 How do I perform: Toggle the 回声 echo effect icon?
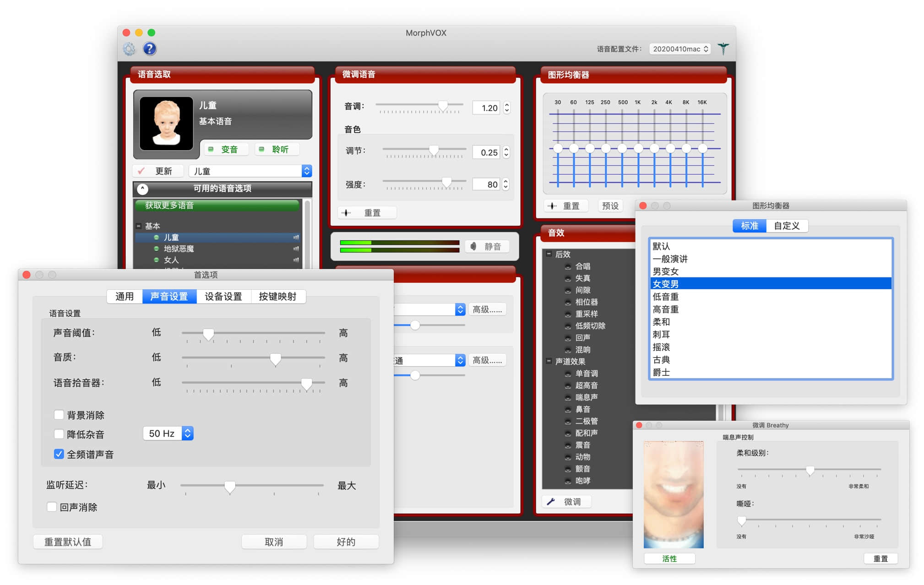coord(568,338)
